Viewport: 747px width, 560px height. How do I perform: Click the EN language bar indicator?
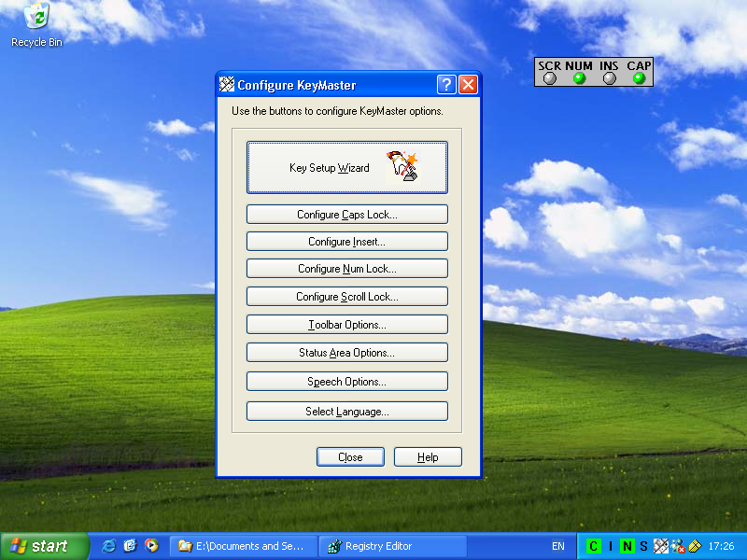pyautogui.click(x=557, y=546)
